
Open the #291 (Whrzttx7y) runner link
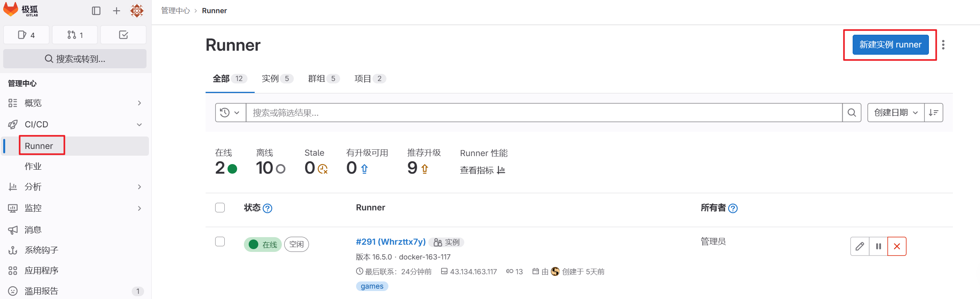[390, 242]
